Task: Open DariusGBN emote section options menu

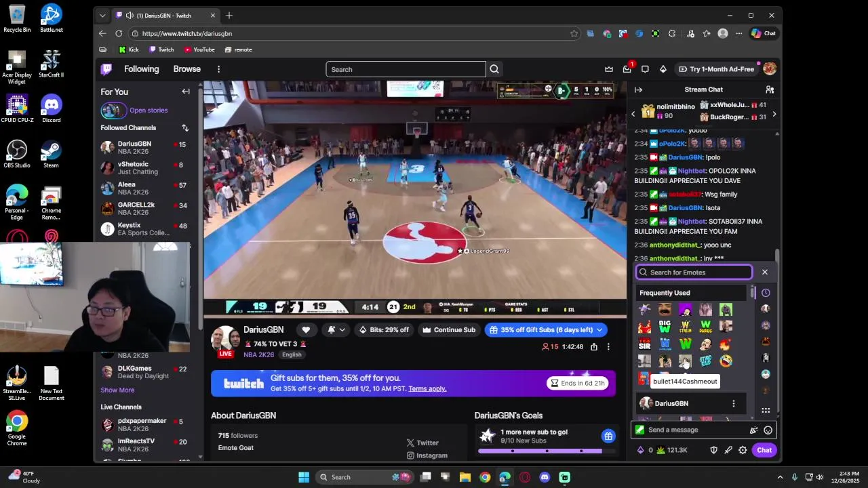Action: pyautogui.click(x=733, y=403)
